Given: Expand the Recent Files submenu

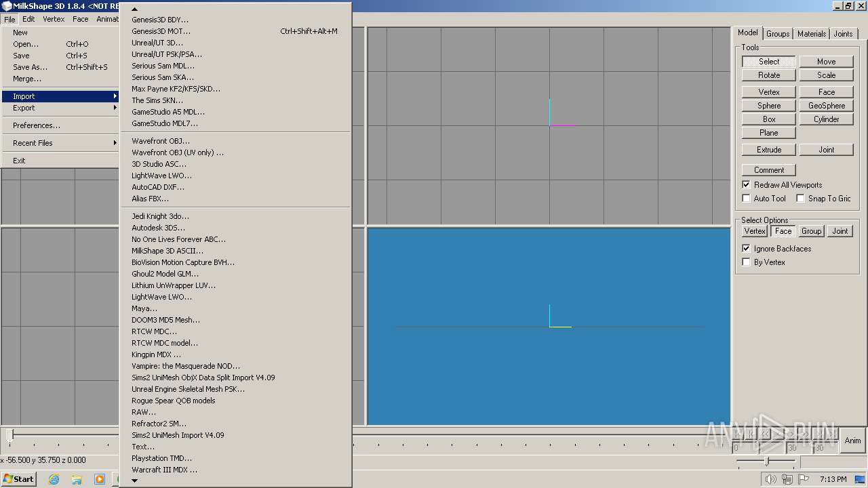Looking at the screenshot, I should [x=60, y=143].
